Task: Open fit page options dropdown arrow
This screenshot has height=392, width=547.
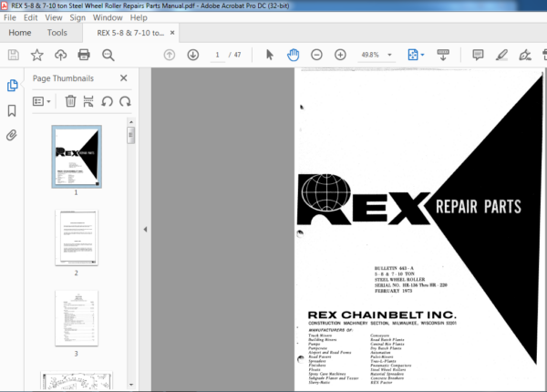Action: pos(422,55)
